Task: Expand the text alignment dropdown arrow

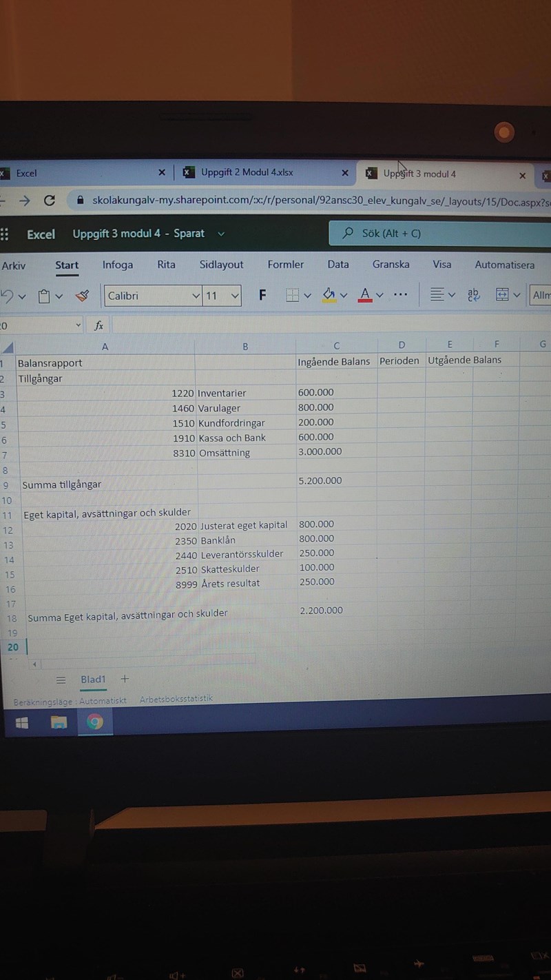Action: (x=452, y=295)
